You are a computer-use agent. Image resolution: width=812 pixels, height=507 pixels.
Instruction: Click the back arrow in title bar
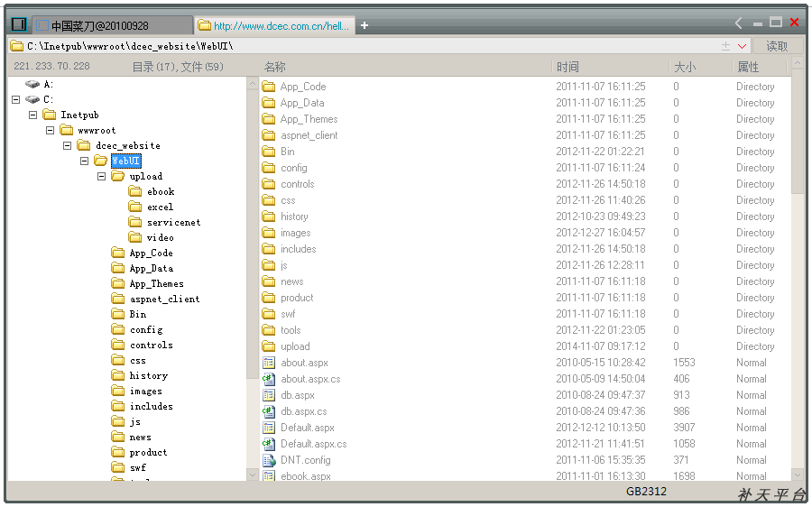pos(738,23)
